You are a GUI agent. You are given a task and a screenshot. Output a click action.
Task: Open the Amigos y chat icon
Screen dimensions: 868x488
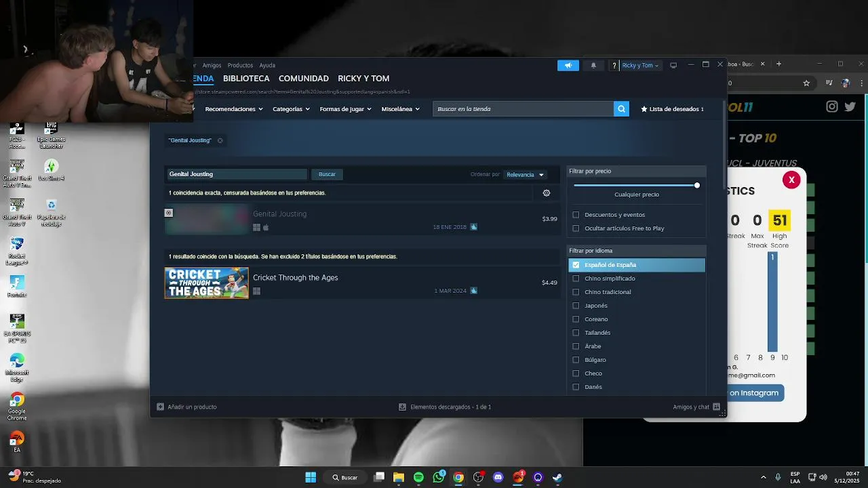pos(716,407)
